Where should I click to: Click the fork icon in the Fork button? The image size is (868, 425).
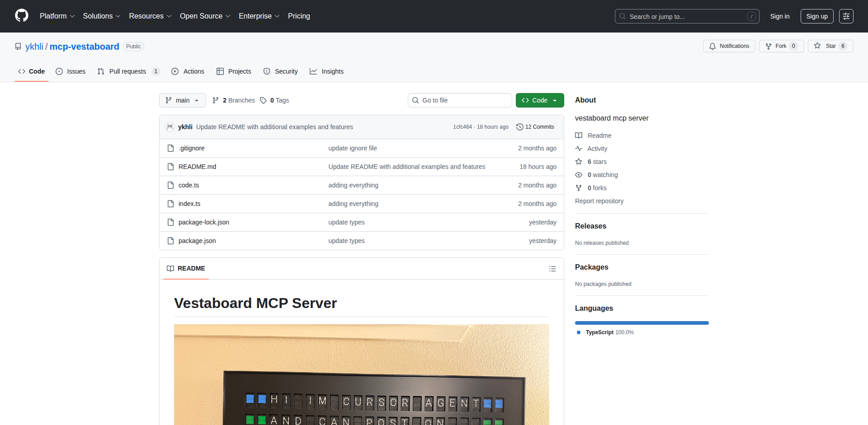[x=769, y=46]
